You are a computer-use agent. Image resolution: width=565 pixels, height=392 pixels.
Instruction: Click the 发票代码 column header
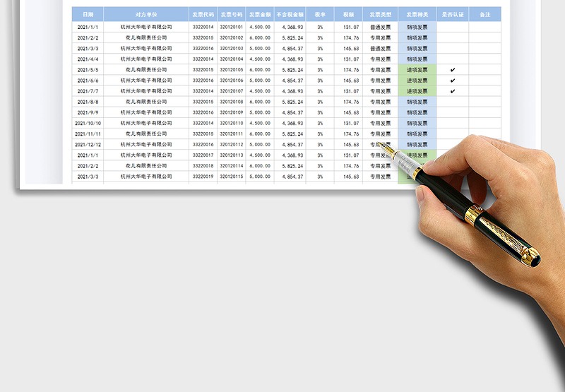click(203, 14)
